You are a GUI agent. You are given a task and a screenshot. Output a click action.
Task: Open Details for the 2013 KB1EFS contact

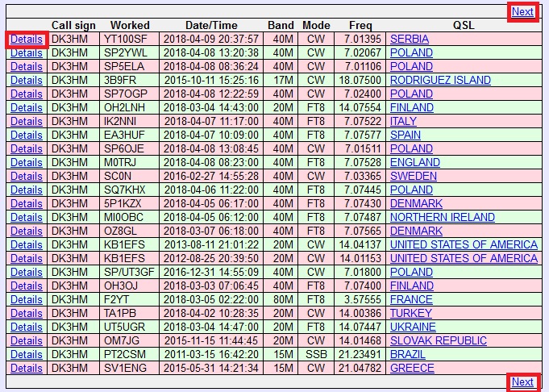click(x=27, y=244)
